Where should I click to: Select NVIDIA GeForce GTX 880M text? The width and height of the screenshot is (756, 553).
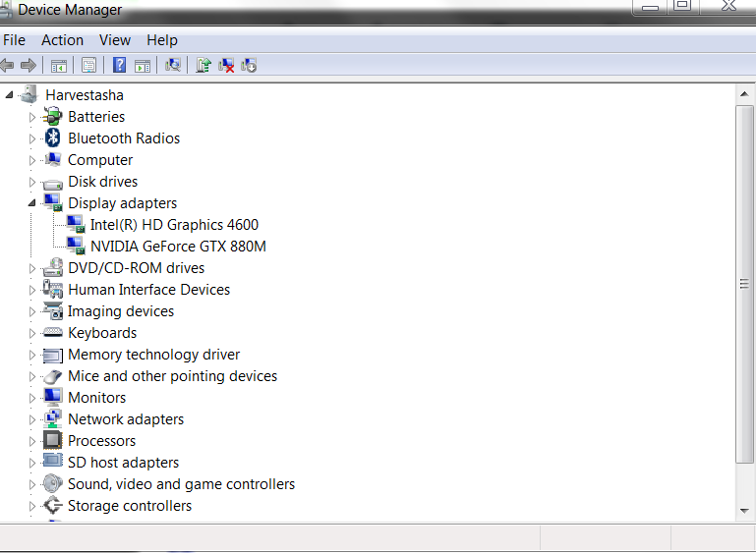tap(178, 247)
